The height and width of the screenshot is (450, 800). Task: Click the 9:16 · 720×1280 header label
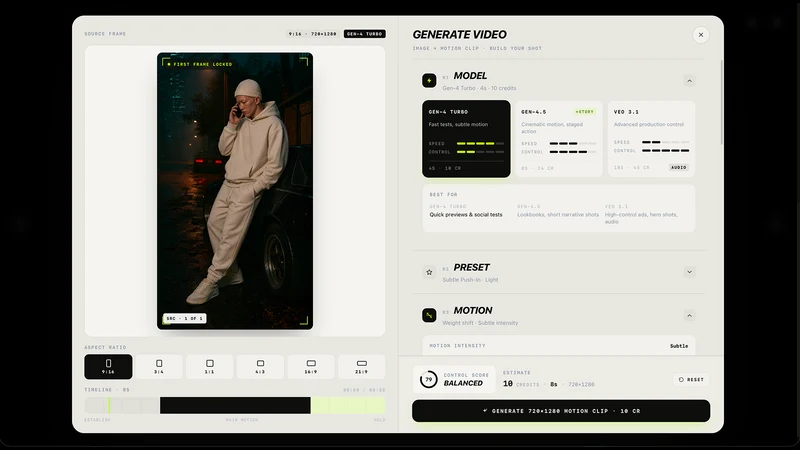click(x=312, y=34)
